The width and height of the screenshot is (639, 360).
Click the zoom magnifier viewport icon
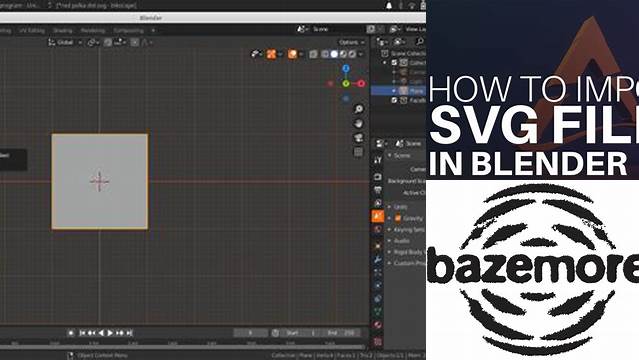[358, 109]
